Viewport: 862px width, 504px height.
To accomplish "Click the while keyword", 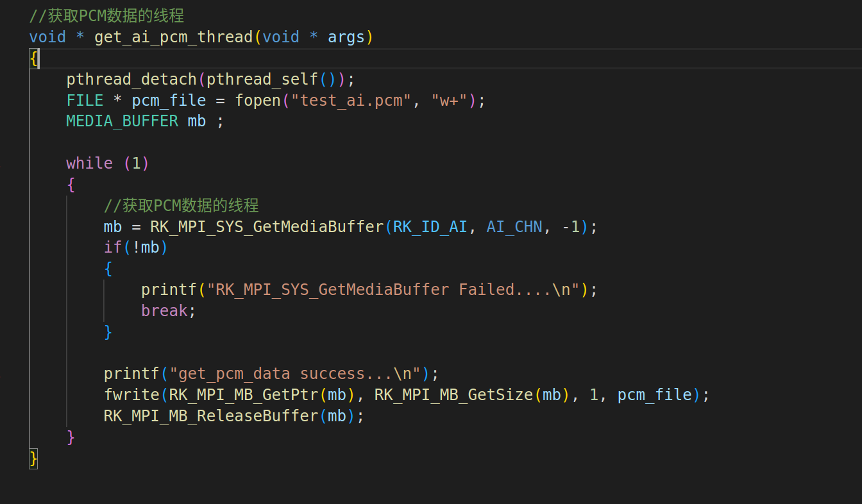I will tap(89, 163).
